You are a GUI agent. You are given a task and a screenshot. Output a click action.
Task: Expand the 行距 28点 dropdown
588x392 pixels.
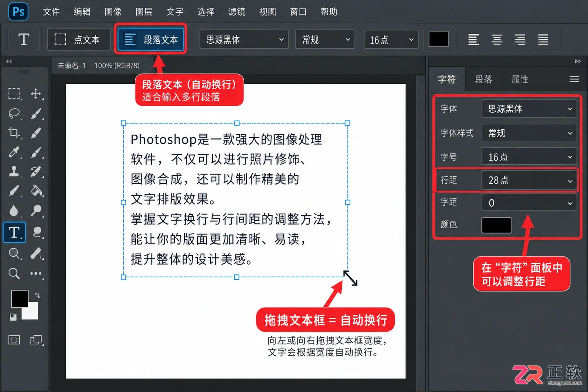(529, 180)
